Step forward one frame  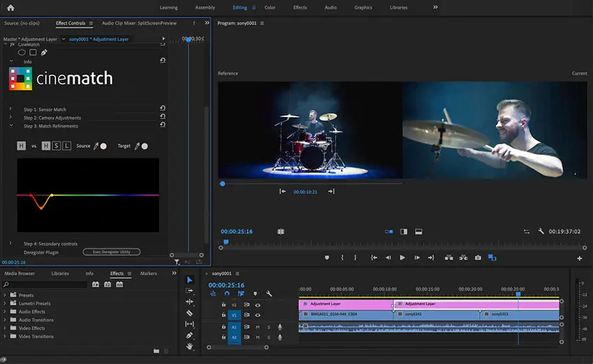tap(417, 258)
